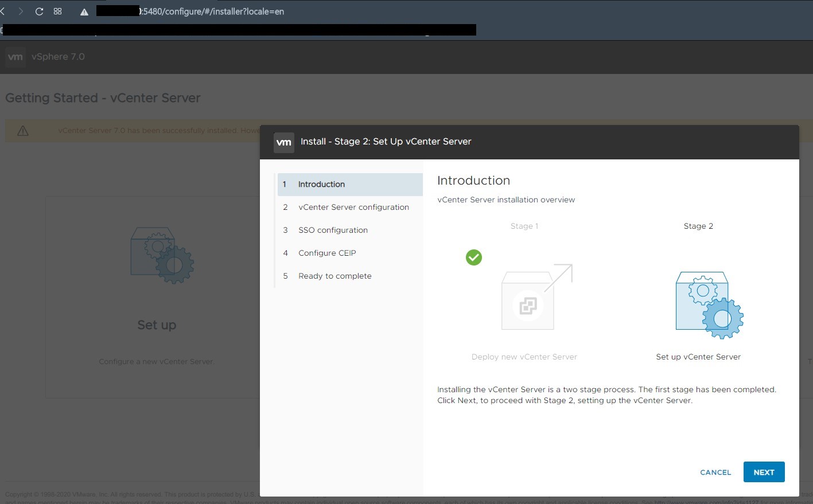
Task: Click 'Set up vCenter Server' caption in dialog
Action: coord(698,357)
